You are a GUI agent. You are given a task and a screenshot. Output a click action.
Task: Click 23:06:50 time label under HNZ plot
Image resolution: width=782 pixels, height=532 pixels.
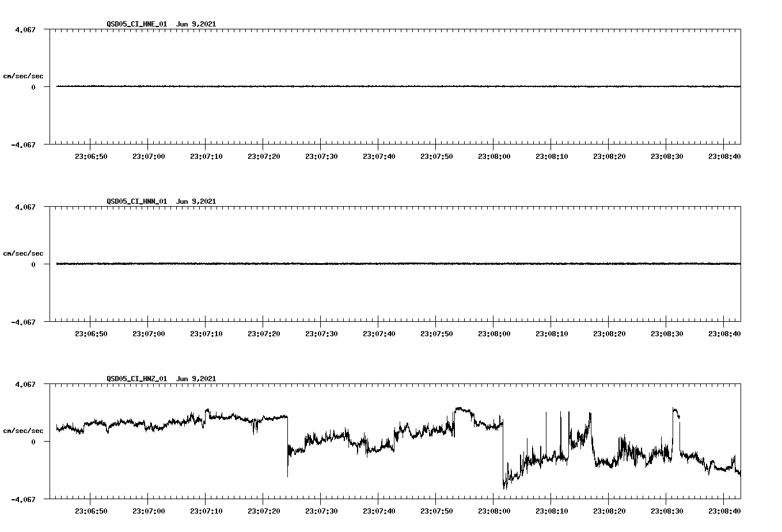coord(91,511)
